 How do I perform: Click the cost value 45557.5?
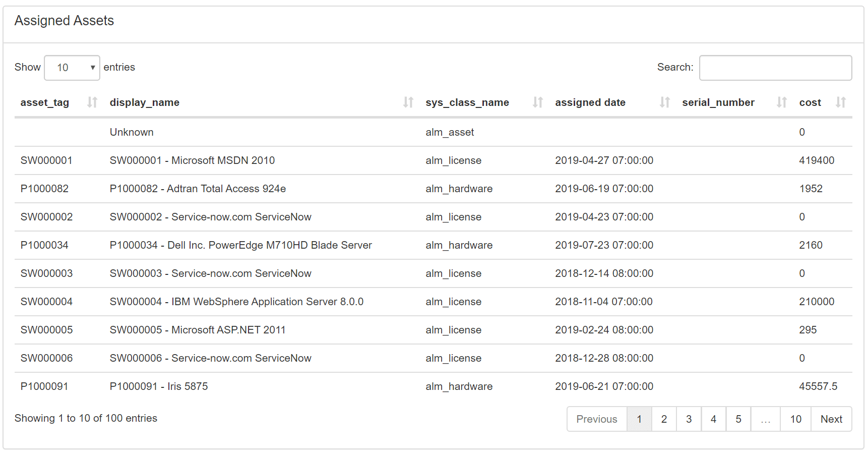(x=818, y=386)
